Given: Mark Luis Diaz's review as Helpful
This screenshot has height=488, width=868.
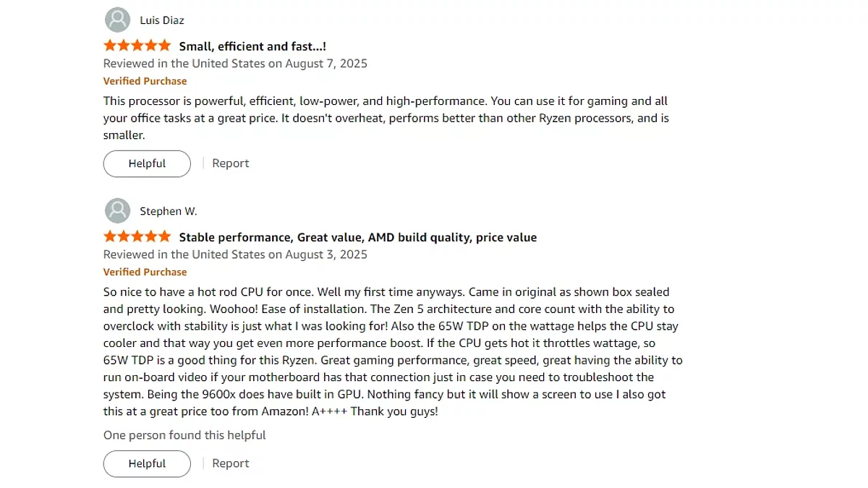Looking at the screenshot, I should pyautogui.click(x=147, y=163).
